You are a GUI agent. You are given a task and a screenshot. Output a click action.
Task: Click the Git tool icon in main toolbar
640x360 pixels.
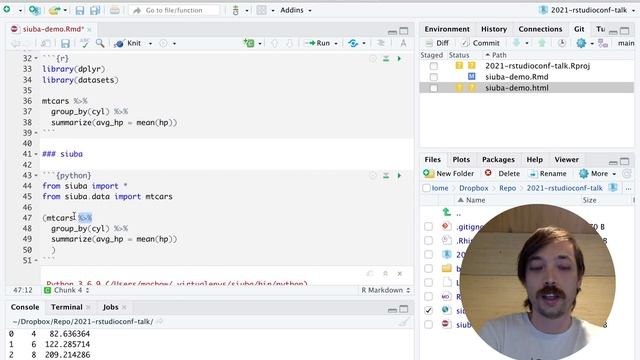tap(236, 10)
